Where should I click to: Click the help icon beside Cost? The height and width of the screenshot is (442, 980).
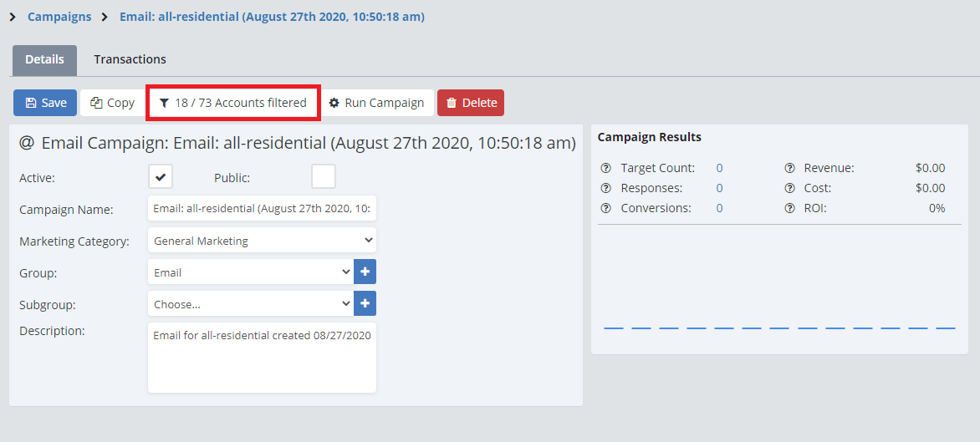point(789,189)
